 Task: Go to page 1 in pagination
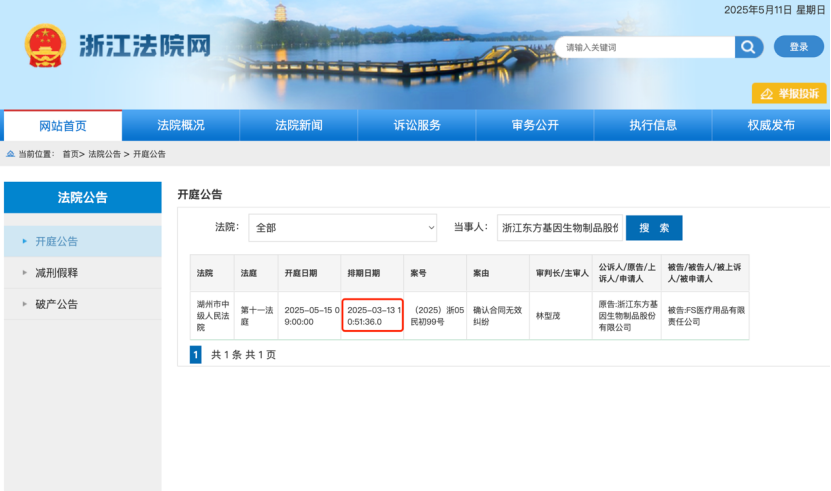(196, 355)
